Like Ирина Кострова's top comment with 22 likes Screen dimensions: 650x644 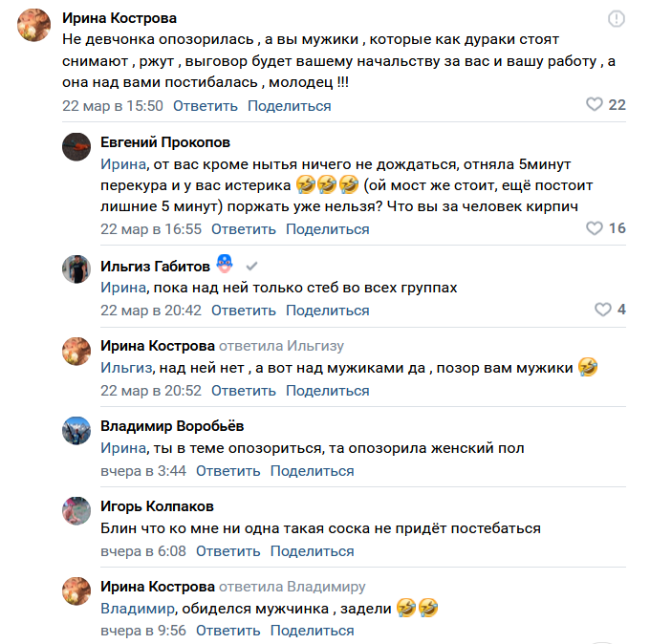(594, 105)
